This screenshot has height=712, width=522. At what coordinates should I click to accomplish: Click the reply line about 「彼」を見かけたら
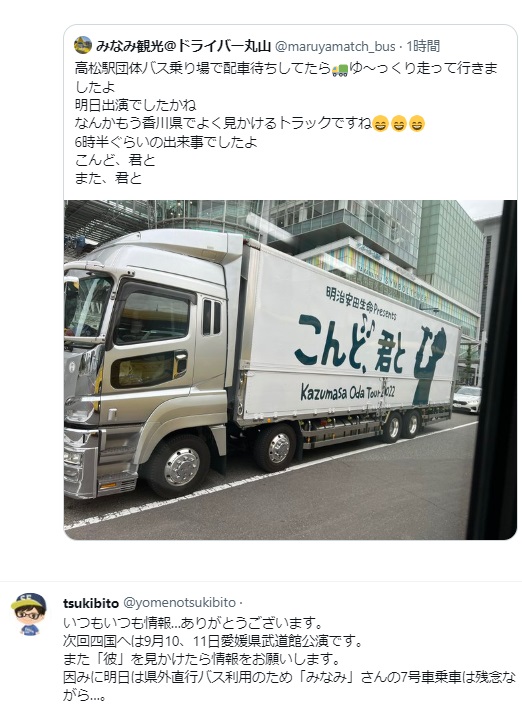201,658
